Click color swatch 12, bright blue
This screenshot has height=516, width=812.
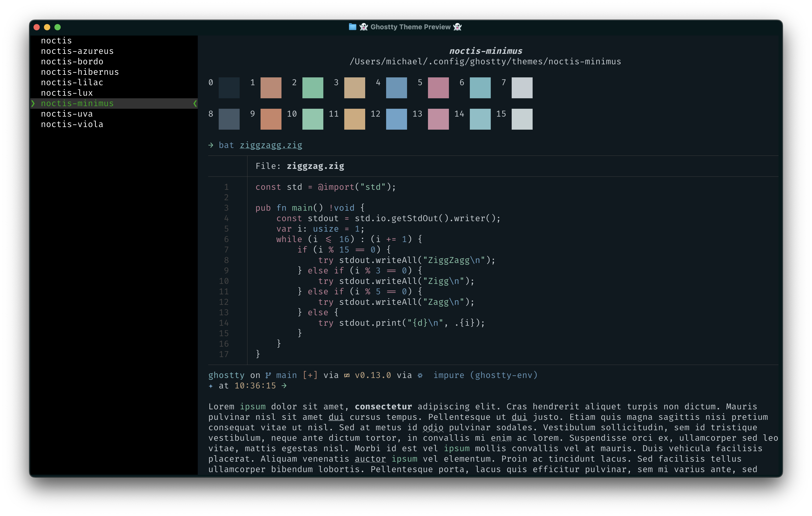coord(396,119)
